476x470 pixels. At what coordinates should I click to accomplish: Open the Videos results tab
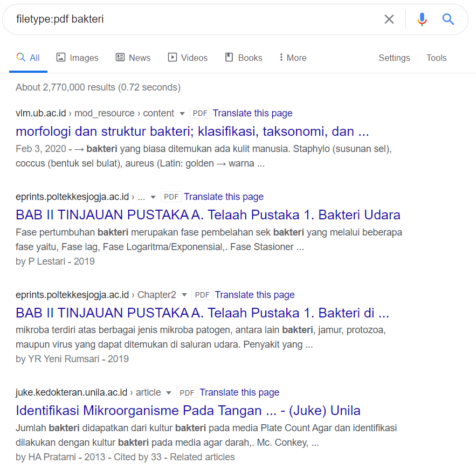tap(188, 58)
